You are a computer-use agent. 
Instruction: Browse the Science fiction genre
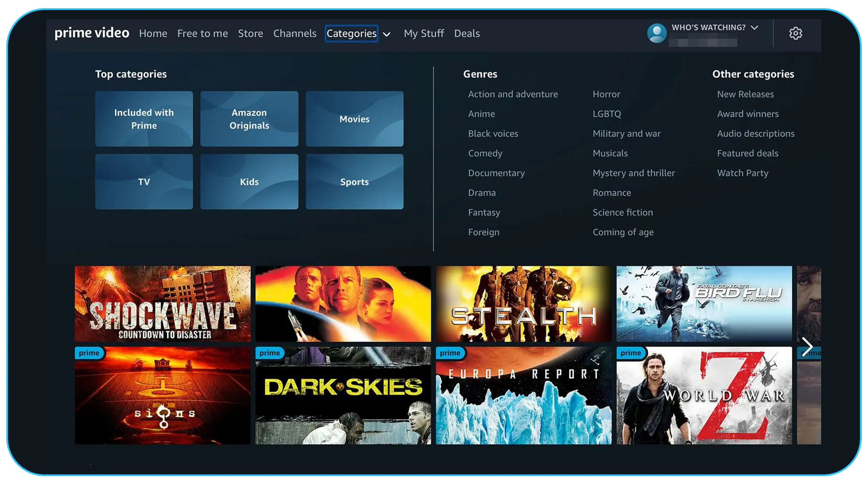click(622, 212)
